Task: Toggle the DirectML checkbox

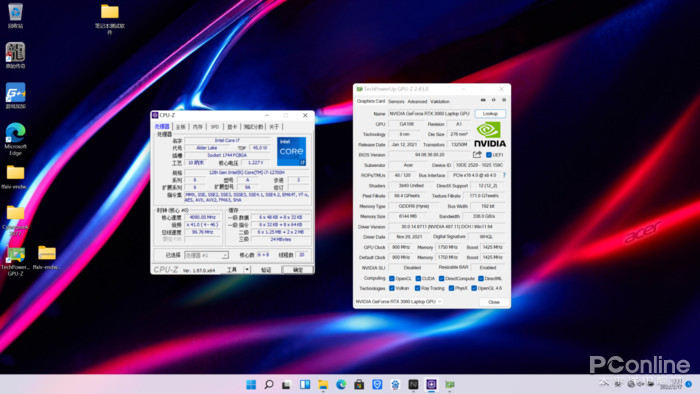Action: tap(481, 278)
